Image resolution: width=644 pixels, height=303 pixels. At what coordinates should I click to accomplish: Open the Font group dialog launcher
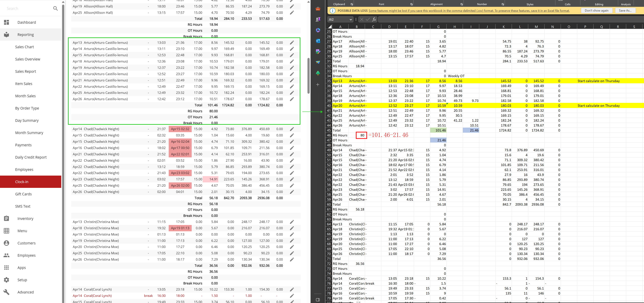click(412, 4)
